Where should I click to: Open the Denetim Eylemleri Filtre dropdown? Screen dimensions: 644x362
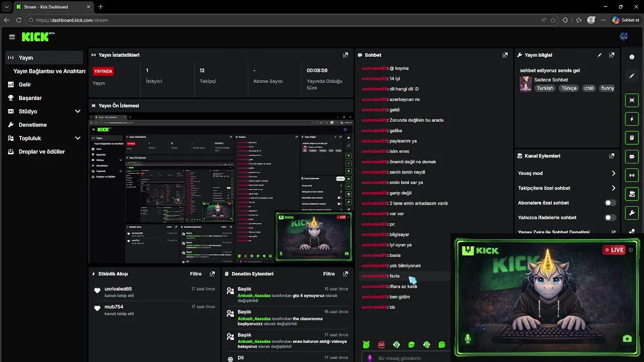(x=329, y=274)
